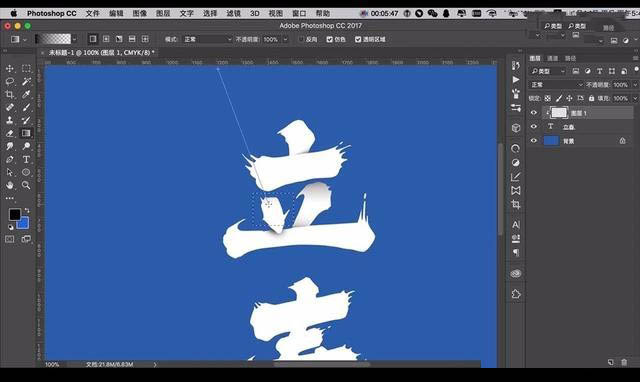
Task: Swap foreground and background colors
Action: (x=27, y=211)
